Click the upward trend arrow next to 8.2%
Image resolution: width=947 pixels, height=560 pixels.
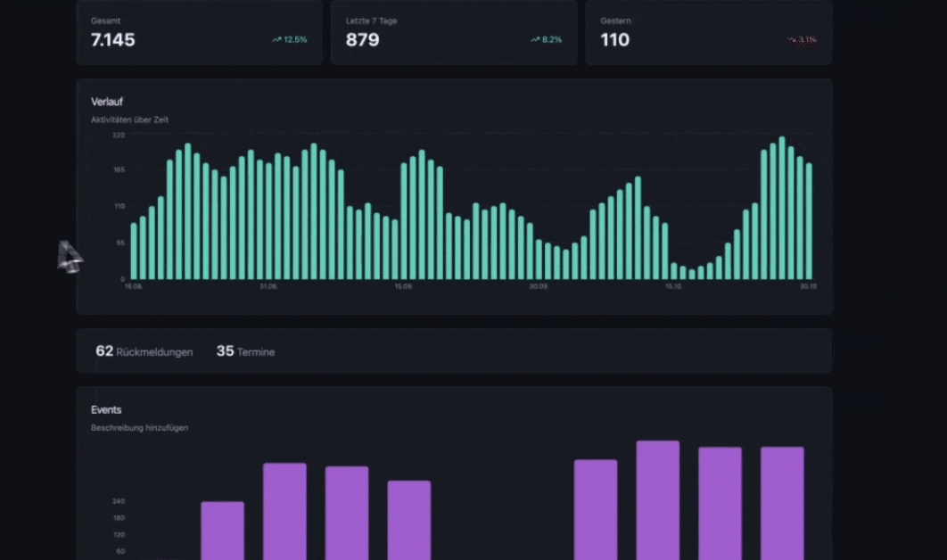pos(535,40)
